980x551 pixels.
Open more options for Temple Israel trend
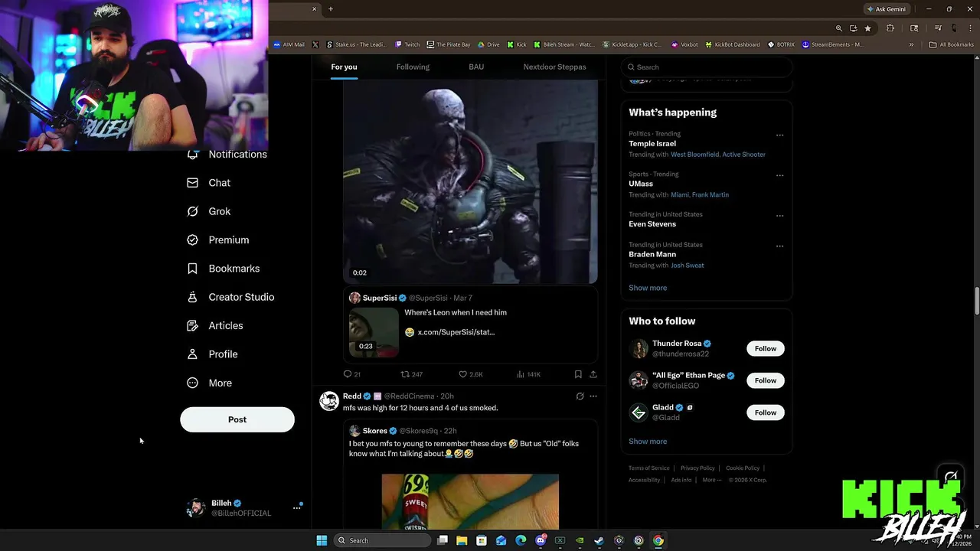point(779,135)
